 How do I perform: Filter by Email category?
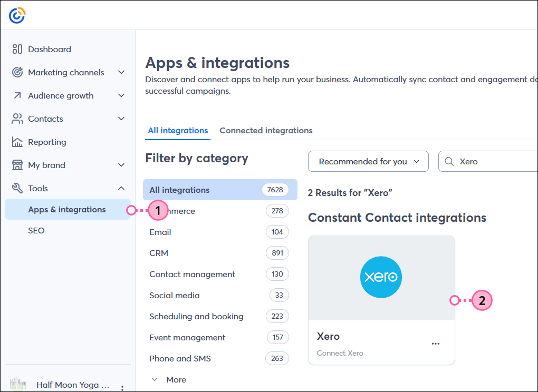(x=160, y=232)
